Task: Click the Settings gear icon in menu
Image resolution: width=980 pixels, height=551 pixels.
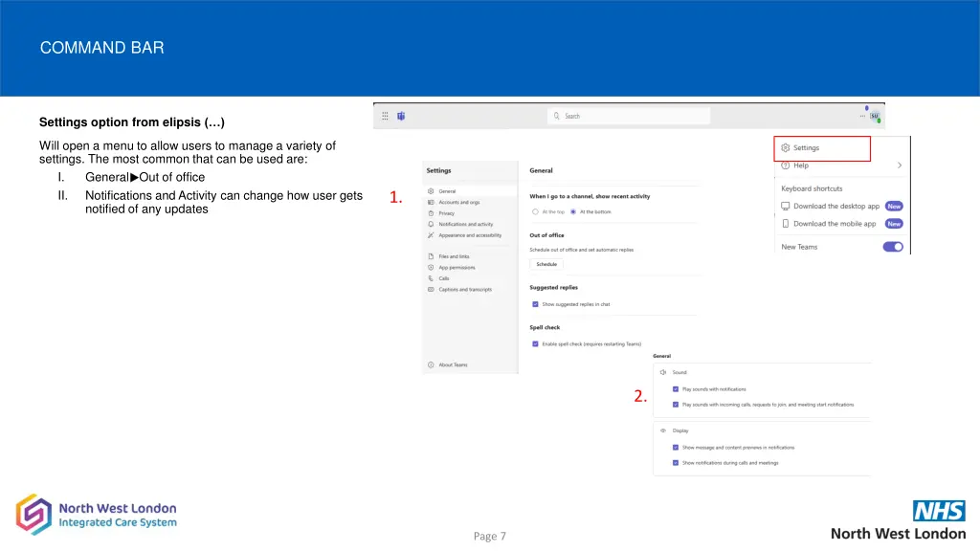Action: tap(786, 148)
